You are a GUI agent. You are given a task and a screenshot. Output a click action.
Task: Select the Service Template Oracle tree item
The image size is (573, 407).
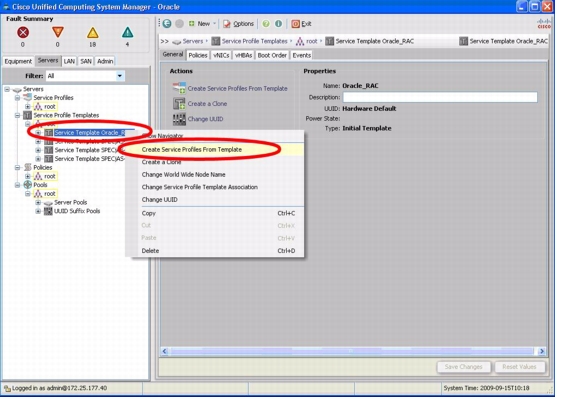click(x=90, y=133)
